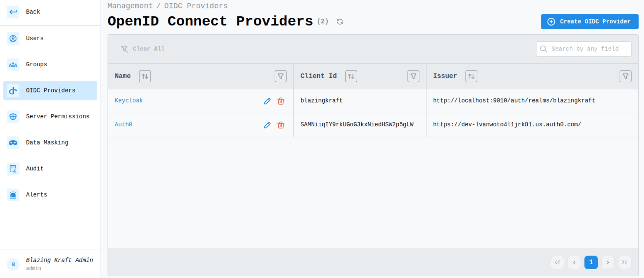Go to first page of results
Screen dimensions: 644x278
coord(558,263)
